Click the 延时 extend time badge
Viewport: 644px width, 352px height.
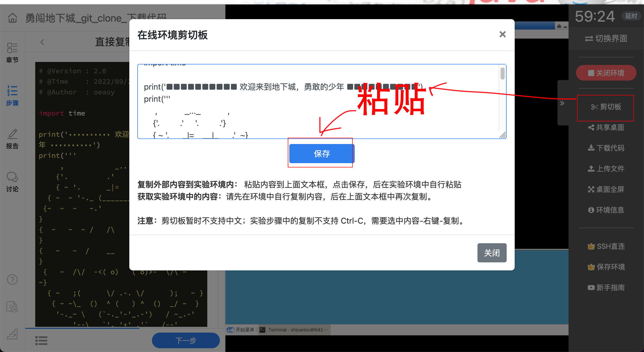[631, 16]
